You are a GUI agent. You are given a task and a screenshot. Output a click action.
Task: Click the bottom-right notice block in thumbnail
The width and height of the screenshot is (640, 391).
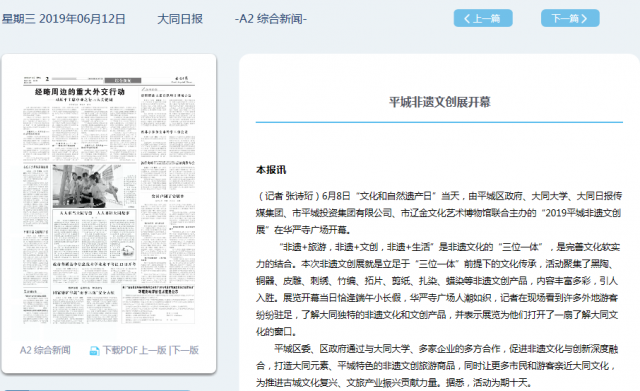pyautogui.click(x=158, y=304)
